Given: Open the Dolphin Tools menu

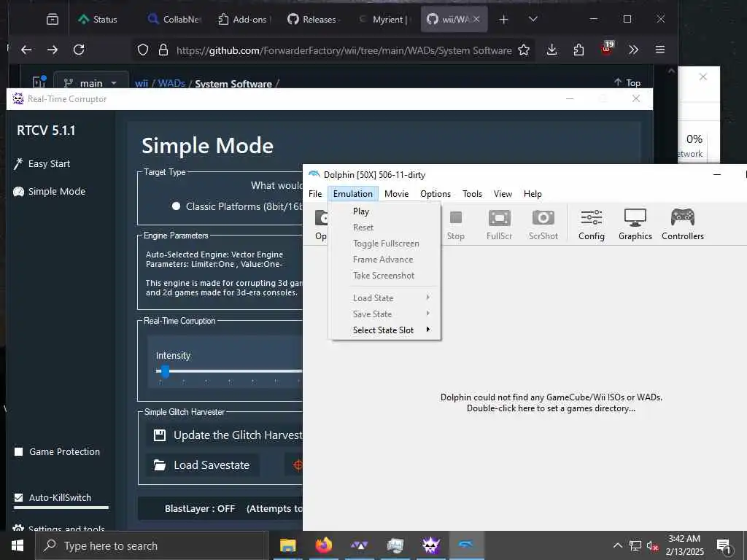Looking at the screenshot, I should click(x=472, y=194).
